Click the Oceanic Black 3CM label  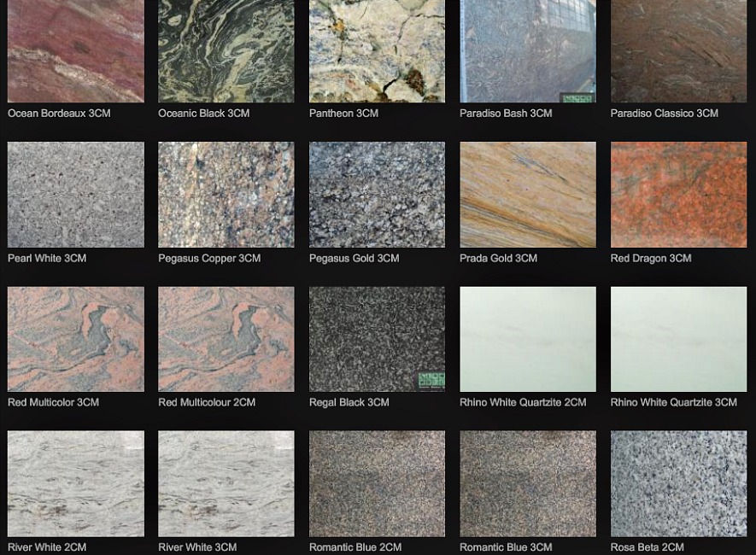click(x=204, y=114)
